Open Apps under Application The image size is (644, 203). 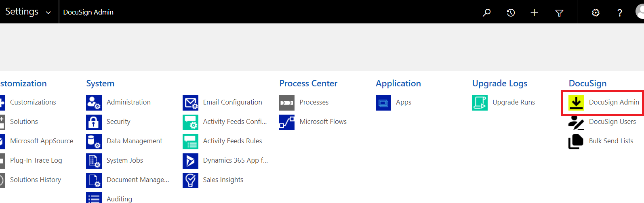(x=404, y=102)
